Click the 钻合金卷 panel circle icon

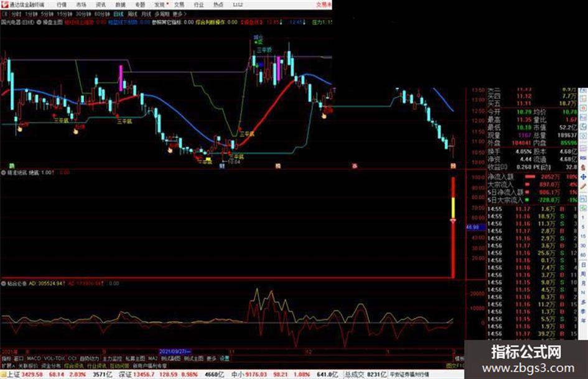point(4,284)
